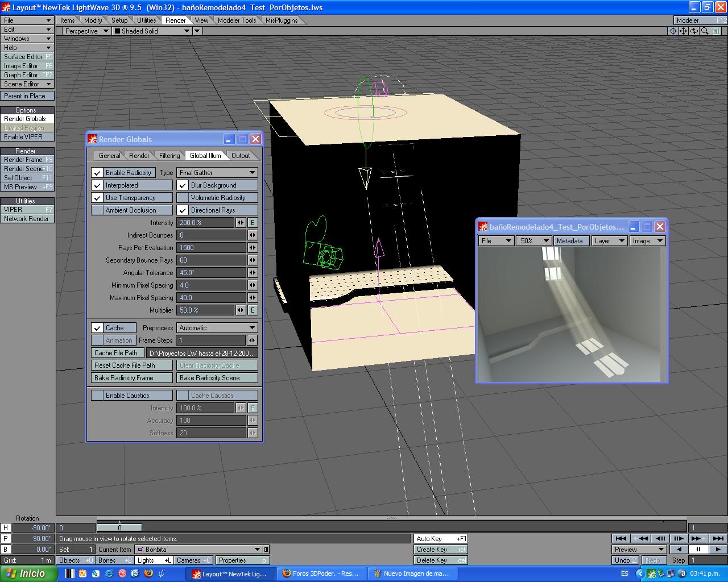Screen dimensions: 728x582
Task: Enable Ambient Occlusion
Action: coord(97,210)
